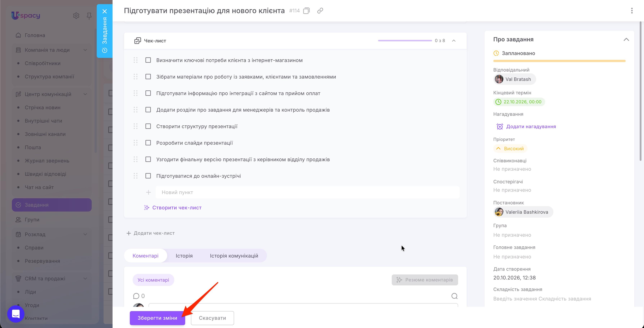The width and height of the screenshot is (644, 328).
Task: Click drag handle of Створити структуру презентації
Action: pyautogui.click(x=136, y=126)
